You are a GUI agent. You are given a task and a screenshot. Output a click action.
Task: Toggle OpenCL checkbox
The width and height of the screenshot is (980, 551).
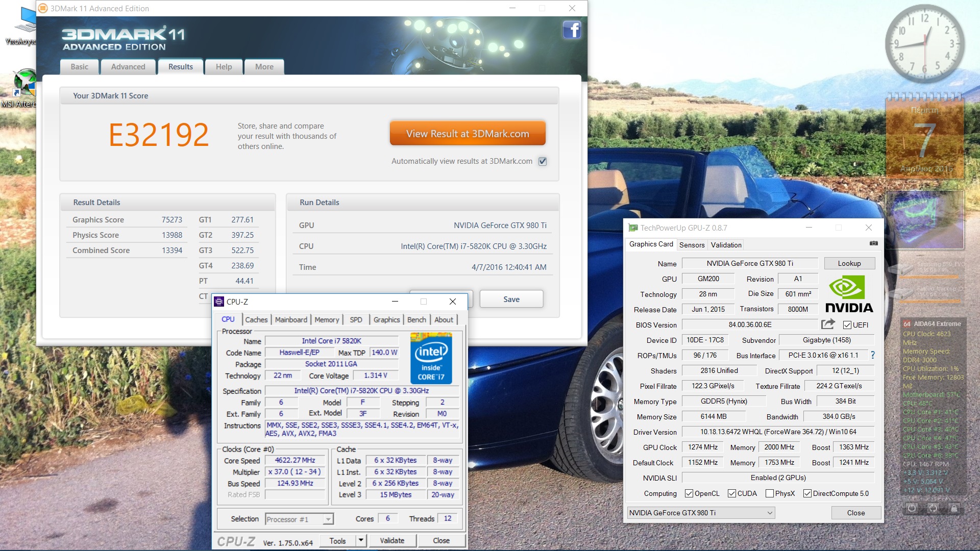click(689, 493)
